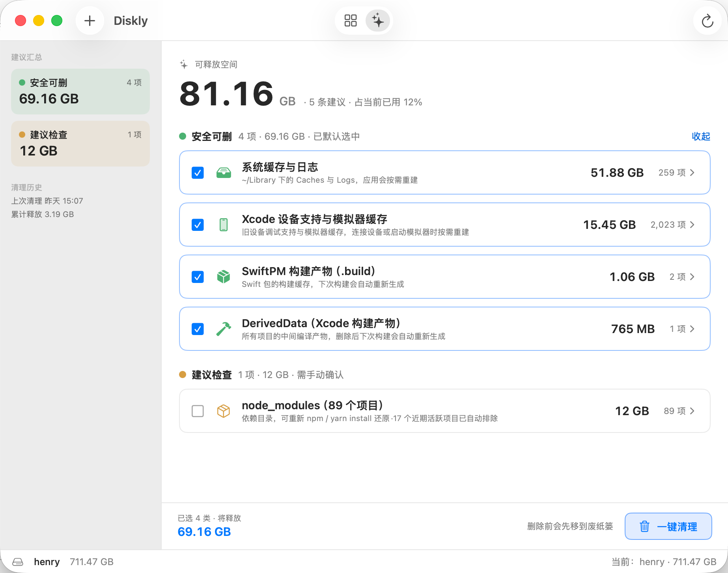Click 当前: henry · 711.47 GB status text
The height and width of the screenshot is (573, 728).
tap(664, 562)
